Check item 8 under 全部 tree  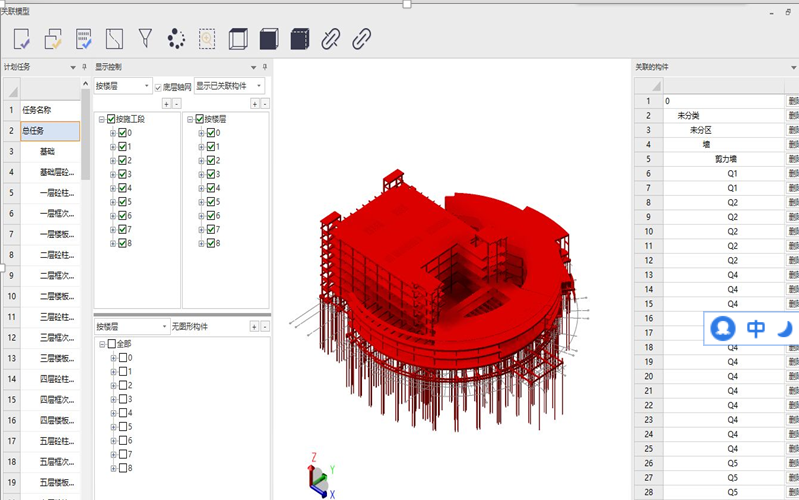[x=123, y=468]
